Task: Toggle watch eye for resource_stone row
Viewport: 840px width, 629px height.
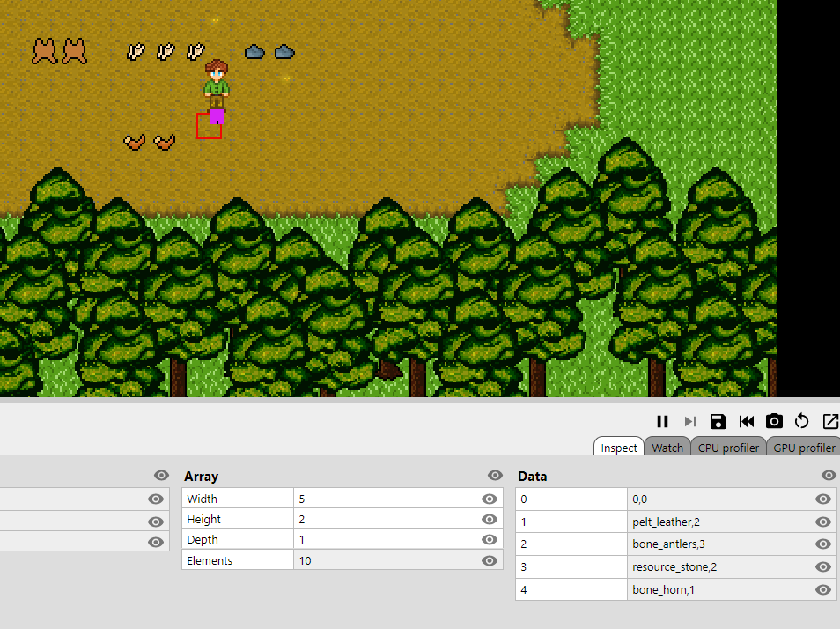Action: [x=823, y=566]
